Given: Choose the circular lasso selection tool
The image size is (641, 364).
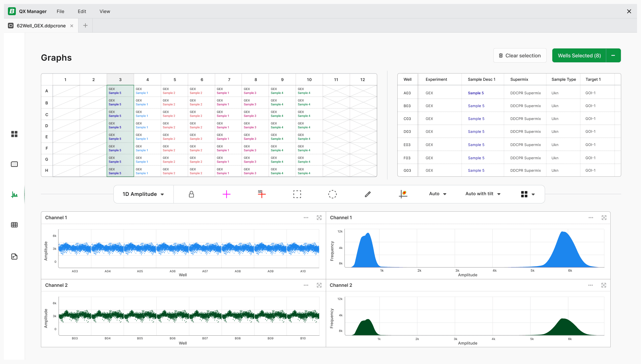Looking at the screenshot, I should (332, 194).
